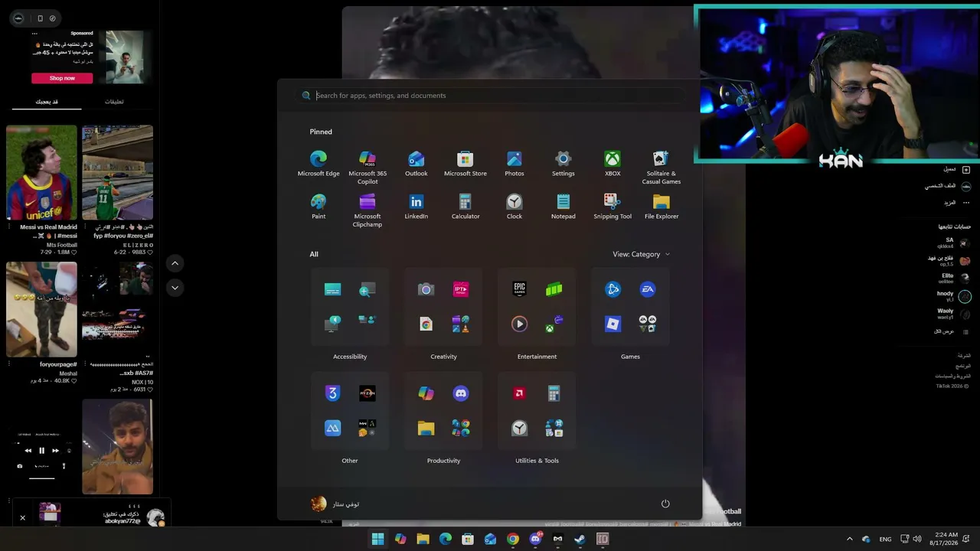
Task: Open Epic Games in Entertainment category
Action: 519,289
